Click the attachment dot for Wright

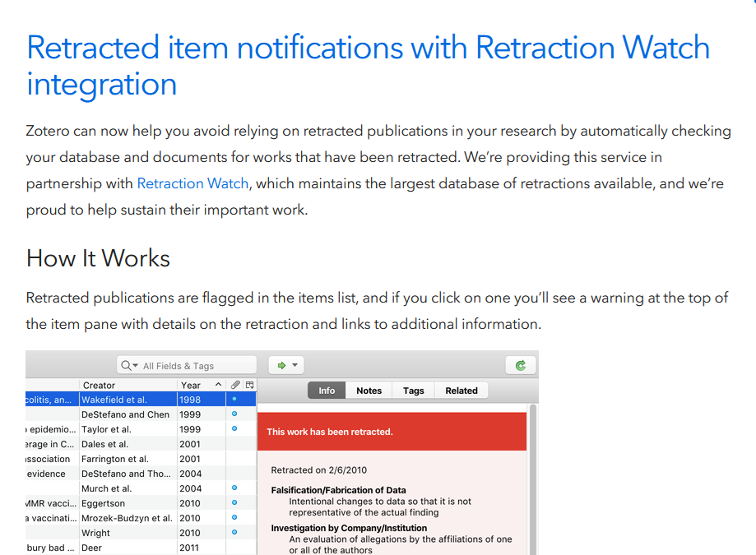pos(234,532)
